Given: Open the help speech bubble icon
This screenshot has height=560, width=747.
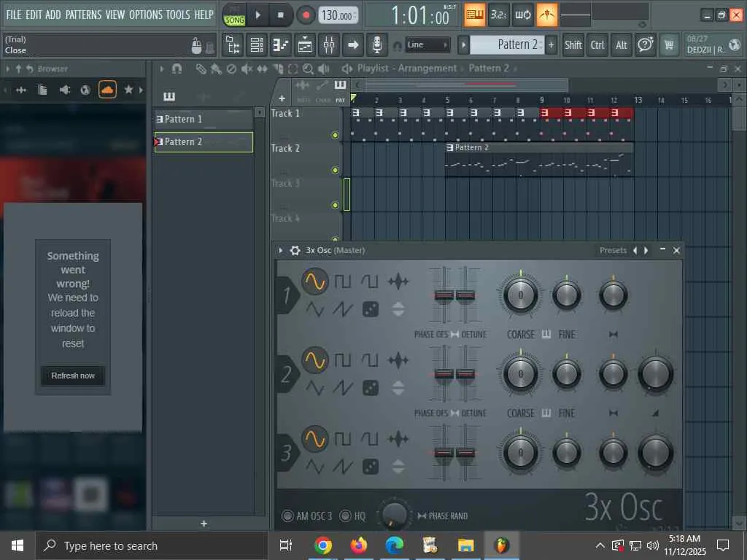Looking at the screenshot, I should point(645,44).
